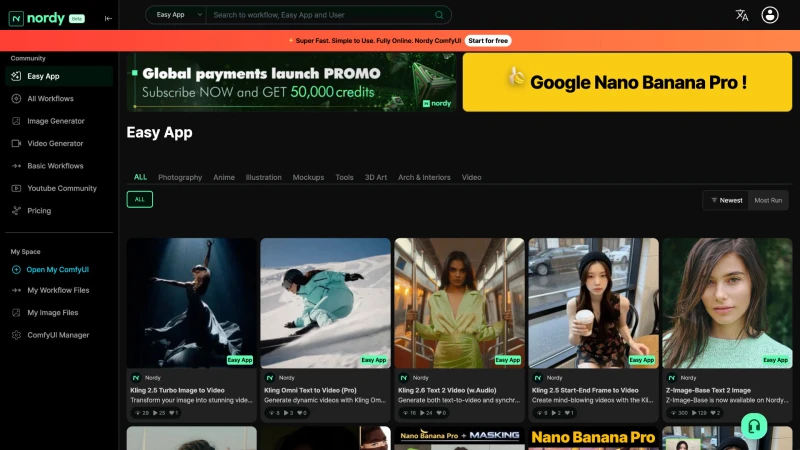
Task: Open the user profile avatar icon
Action: pyautogui.click(x=770, y=15)
